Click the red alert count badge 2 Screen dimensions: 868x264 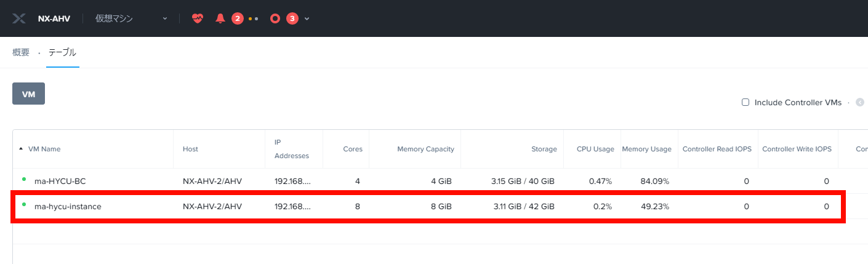click(x=237, y=18)
